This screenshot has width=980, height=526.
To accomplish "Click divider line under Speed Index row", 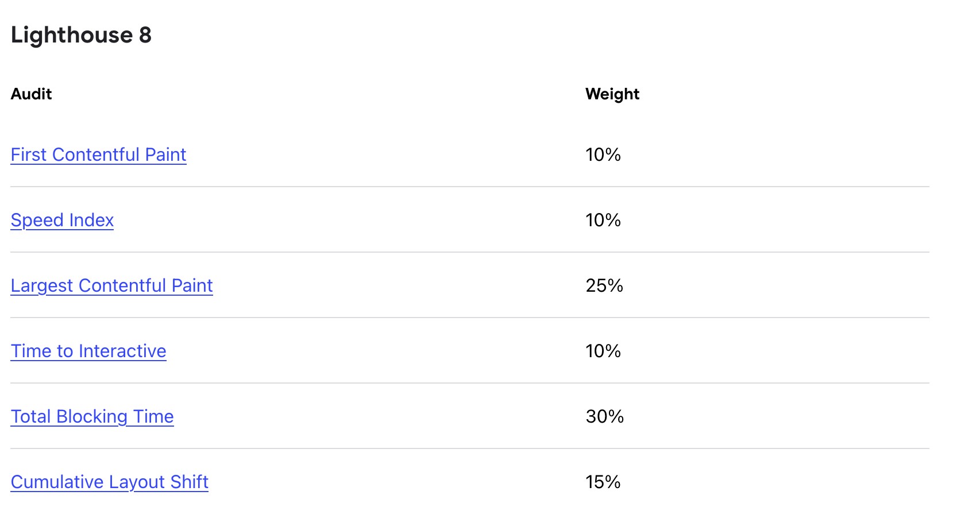I will click(x=470, y=252).
